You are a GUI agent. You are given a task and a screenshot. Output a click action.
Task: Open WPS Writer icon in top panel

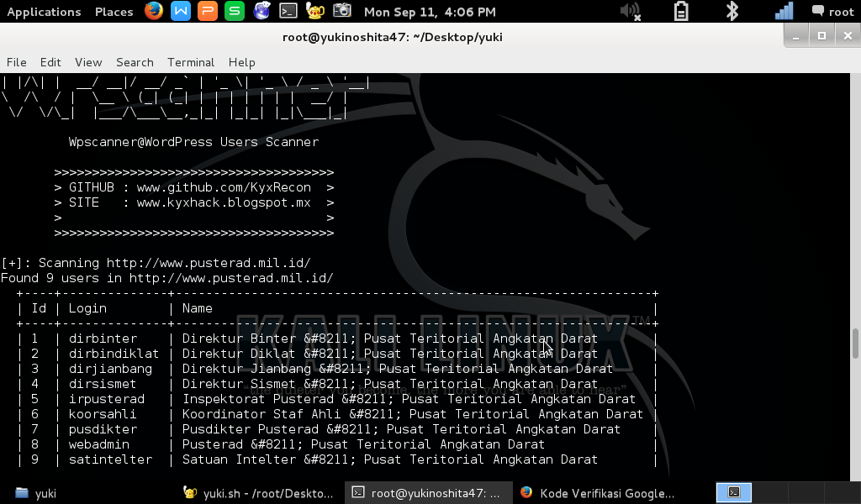tap(181, 11)
